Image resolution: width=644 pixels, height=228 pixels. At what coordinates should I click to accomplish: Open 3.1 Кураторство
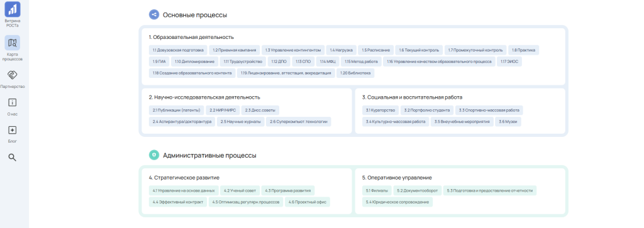tap(380, 111)
